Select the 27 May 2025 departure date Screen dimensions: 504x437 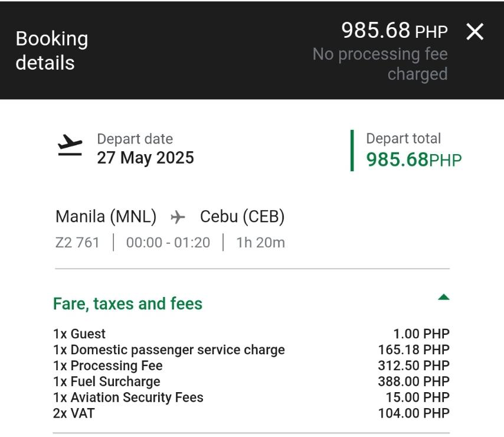coord(145,158)
